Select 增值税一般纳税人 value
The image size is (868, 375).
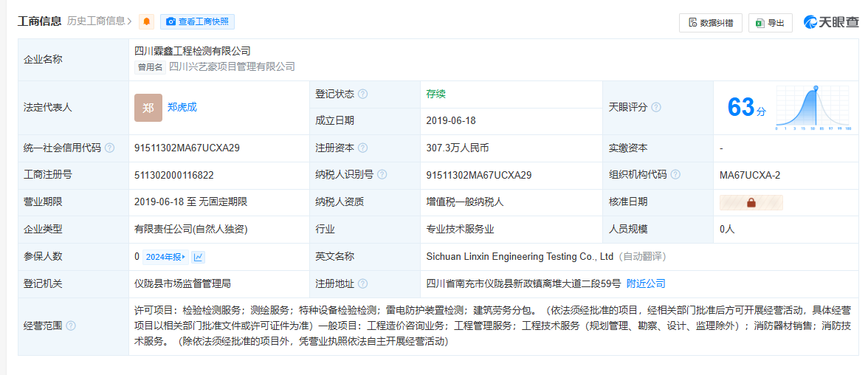pyautogui.click(x=465, y=202)
